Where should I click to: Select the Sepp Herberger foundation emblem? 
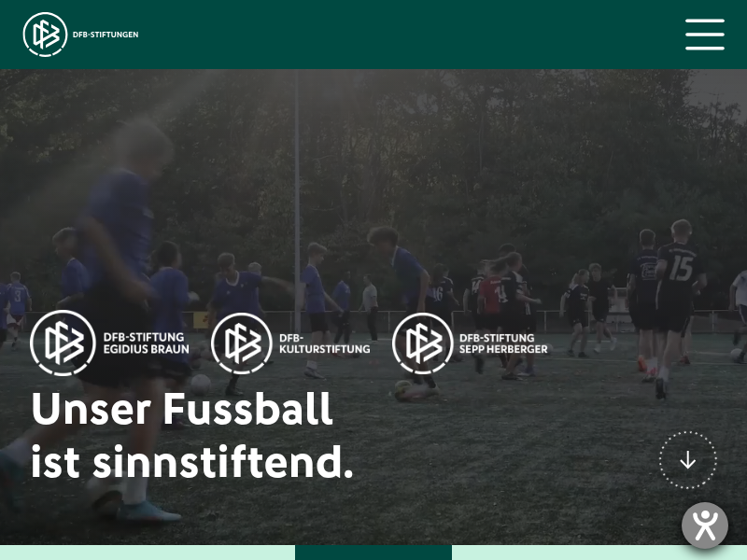[423, 343]
